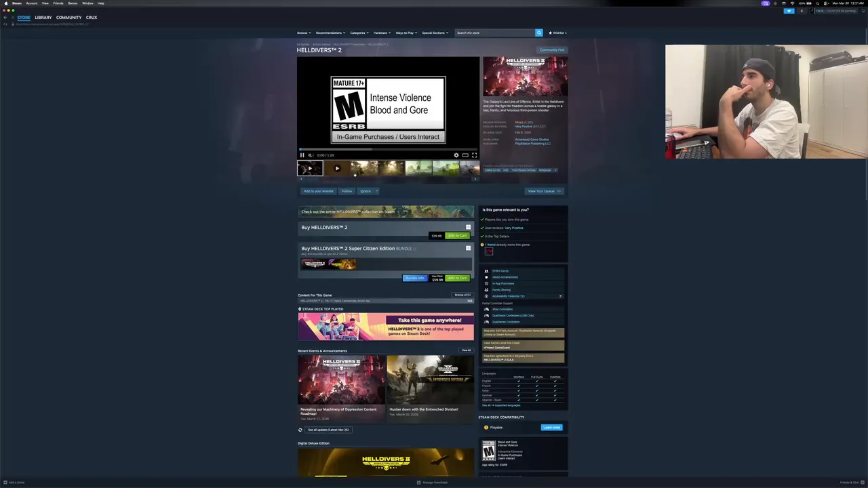This screenshot has width=868, height=488.
Task: Click the ESRB M rating badge in sidebar
Action: pos(489,451)
